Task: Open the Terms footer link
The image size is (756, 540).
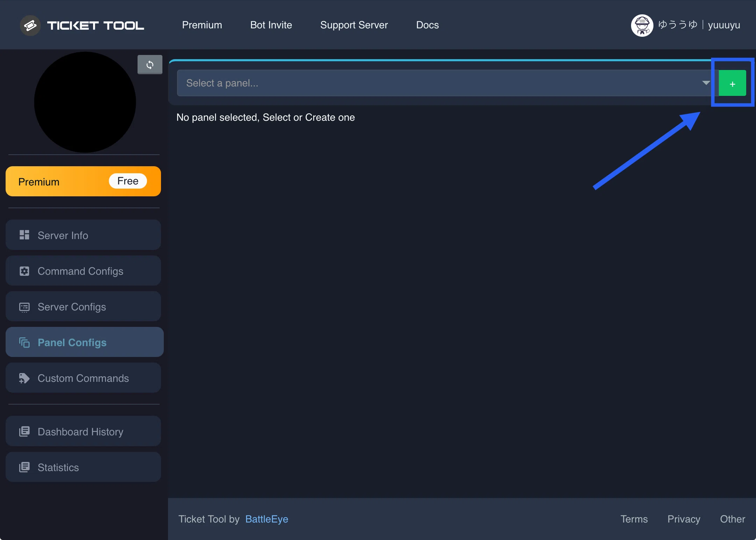Action: 634,519
